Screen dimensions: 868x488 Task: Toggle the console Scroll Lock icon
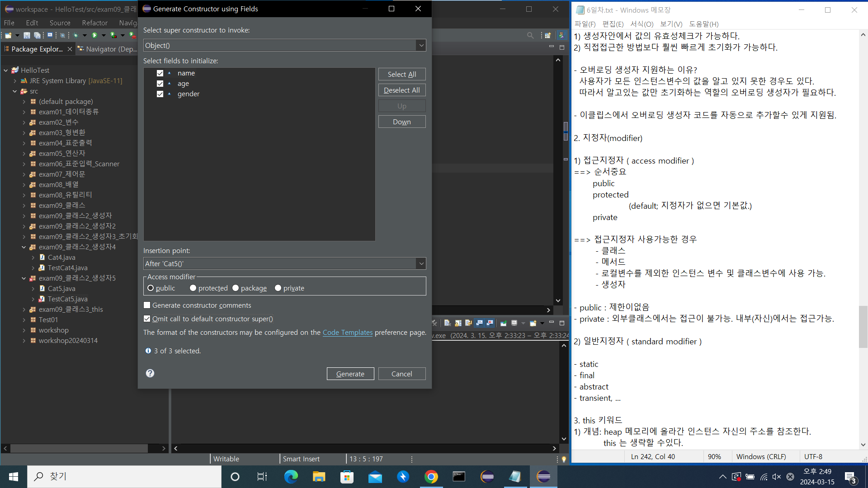458,323
